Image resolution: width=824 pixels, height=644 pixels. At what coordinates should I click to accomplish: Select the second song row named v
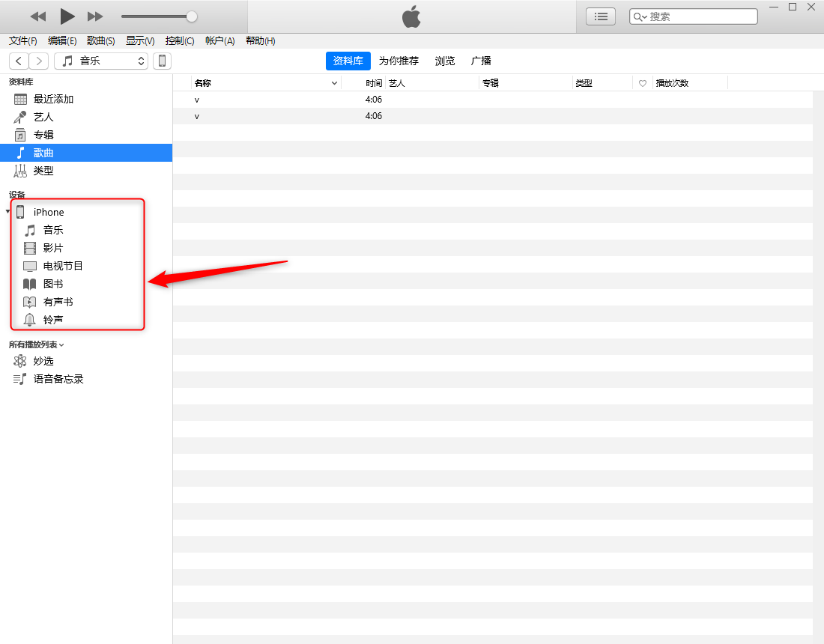click(x=493, y=116)
